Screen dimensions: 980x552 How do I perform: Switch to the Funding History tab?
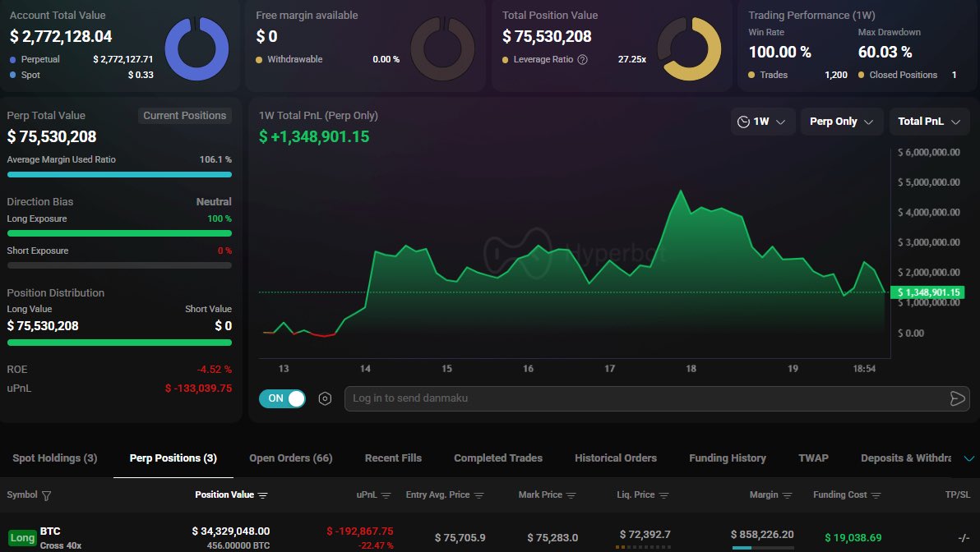pyautogui.click(x=728, y=458)
